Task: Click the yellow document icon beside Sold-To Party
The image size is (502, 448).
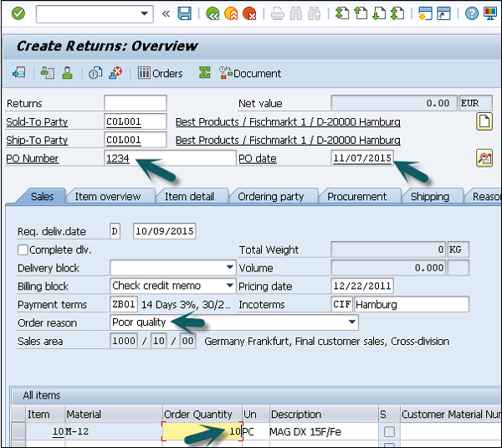Action: (x=484, y=121)
